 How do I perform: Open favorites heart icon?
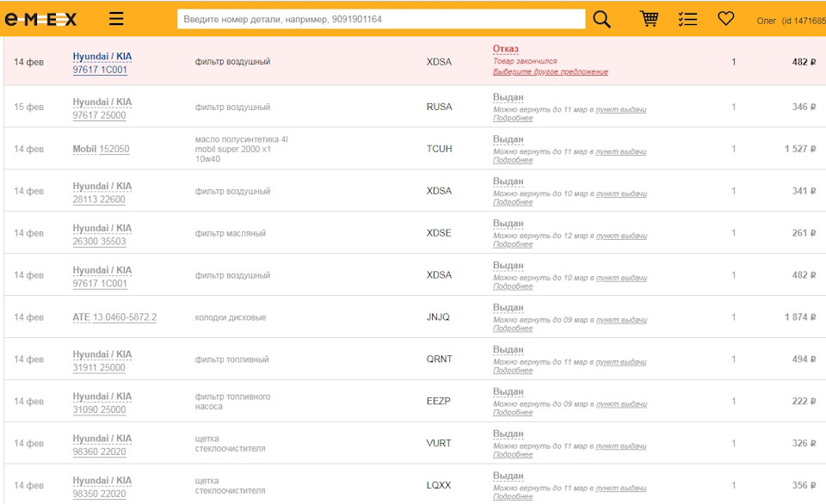click(x=726, y=19)
